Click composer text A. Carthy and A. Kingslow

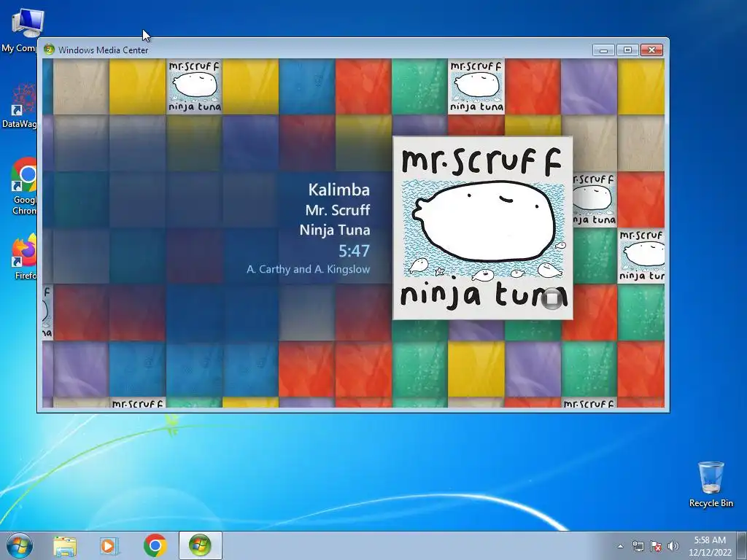point(309,269)
